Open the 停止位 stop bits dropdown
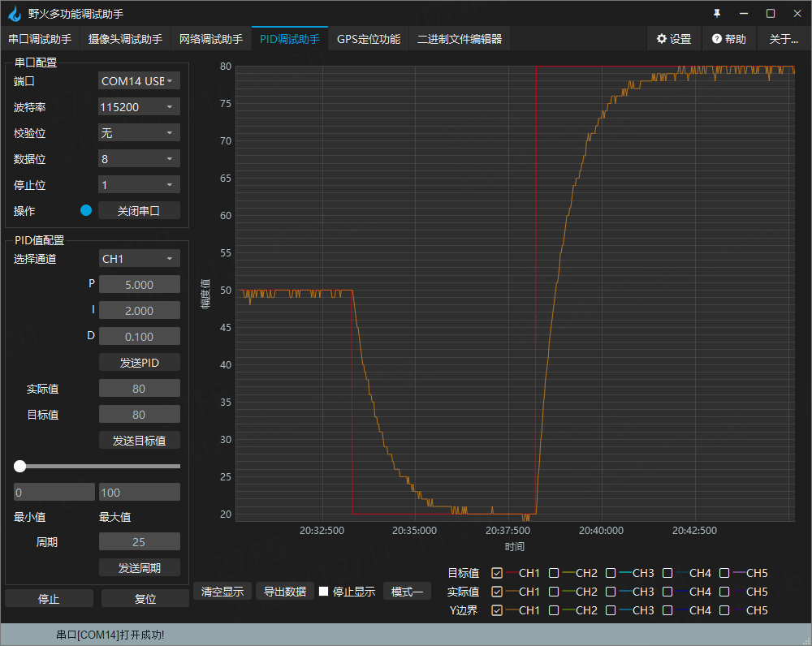812x646 pixels. (139, 184)
